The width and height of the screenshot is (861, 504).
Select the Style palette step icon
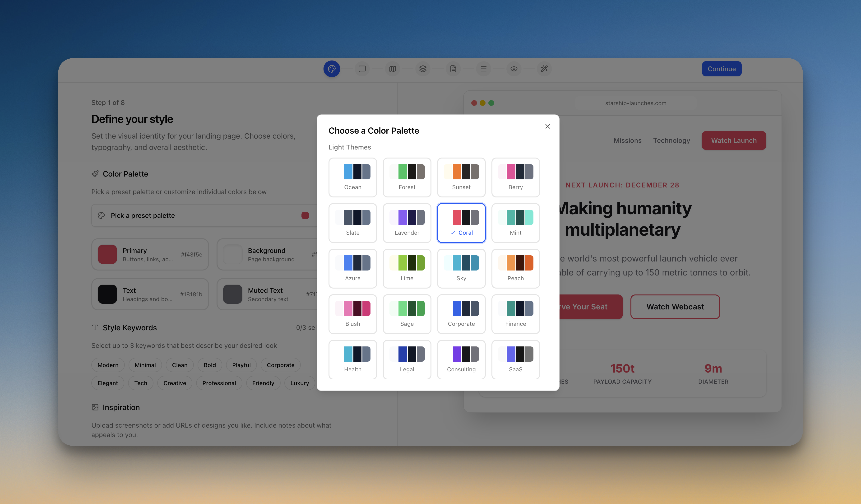pos(331,69)
